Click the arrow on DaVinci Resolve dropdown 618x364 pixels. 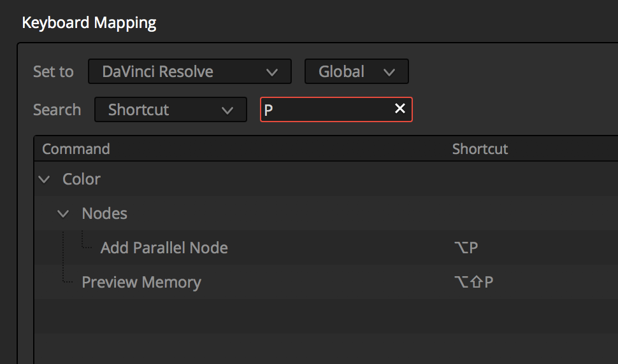click(272, 72)
